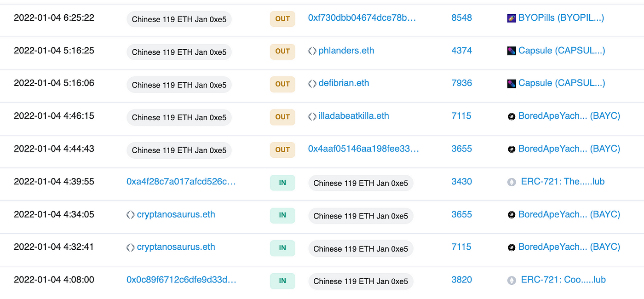
Task: Open address 0xf730dbb04674dce78b...
Action: pyautogui.click(x=362, y=18)
